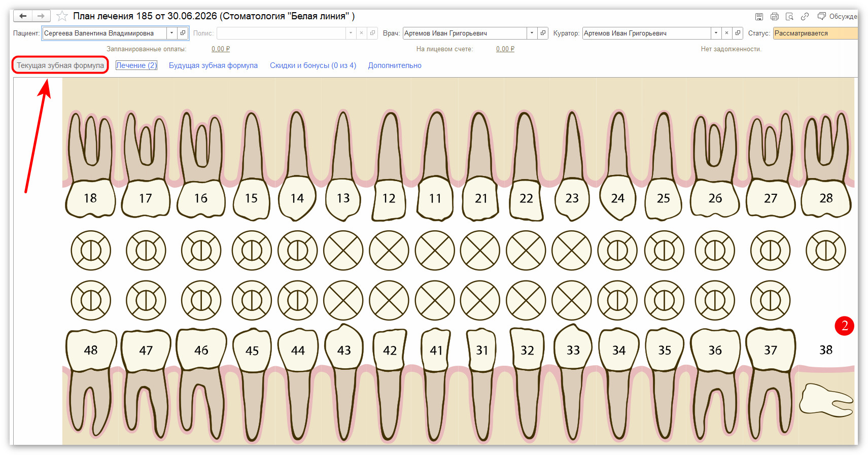The image size is (868, 455).
Task: Open the Дополнительно tab
Action: [x=395, y=65]
